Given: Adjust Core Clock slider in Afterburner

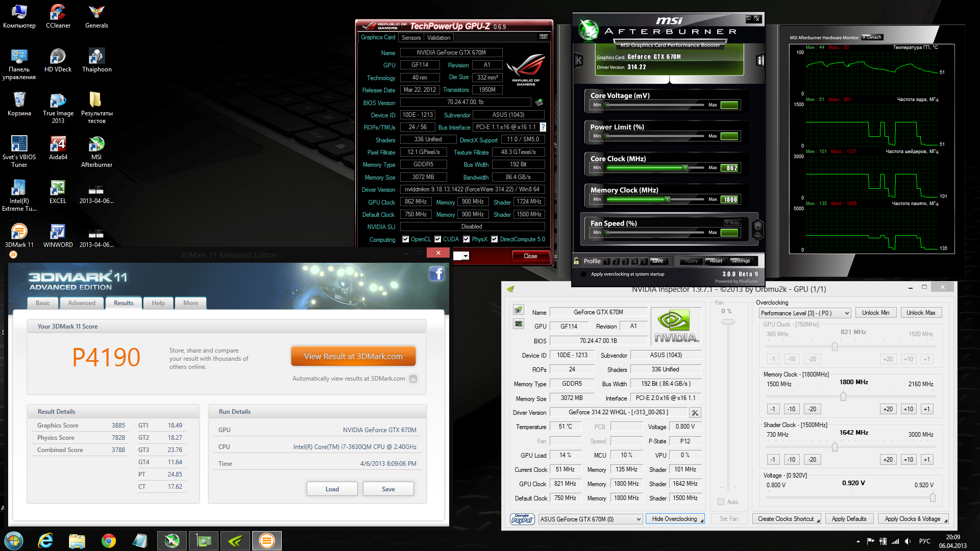Looking at the screenshot, I should coord(685,167).
